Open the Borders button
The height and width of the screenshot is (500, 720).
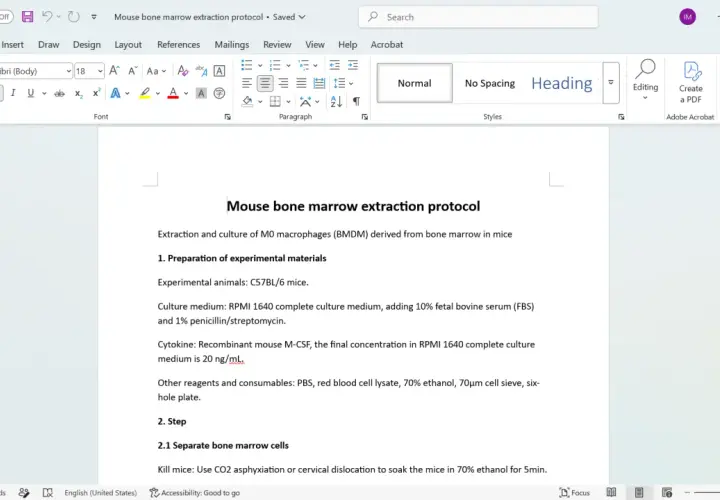[275, 101]
